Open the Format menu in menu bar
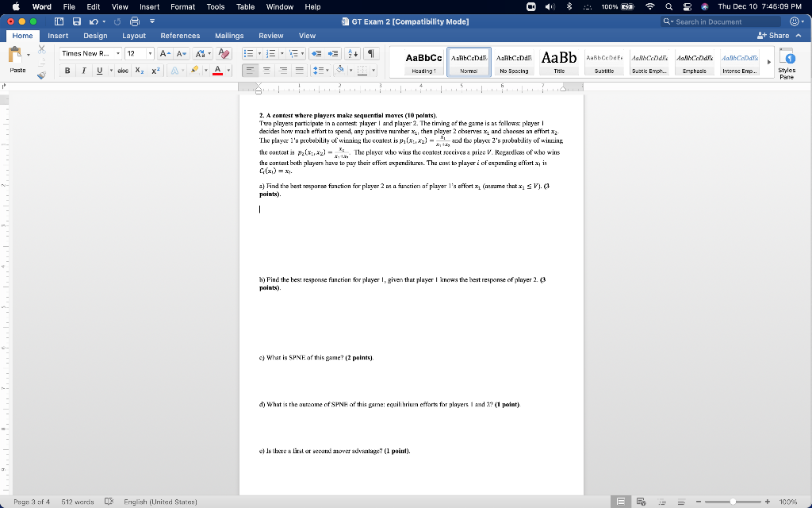Screen dimensions: 812x508 point(183,6)
